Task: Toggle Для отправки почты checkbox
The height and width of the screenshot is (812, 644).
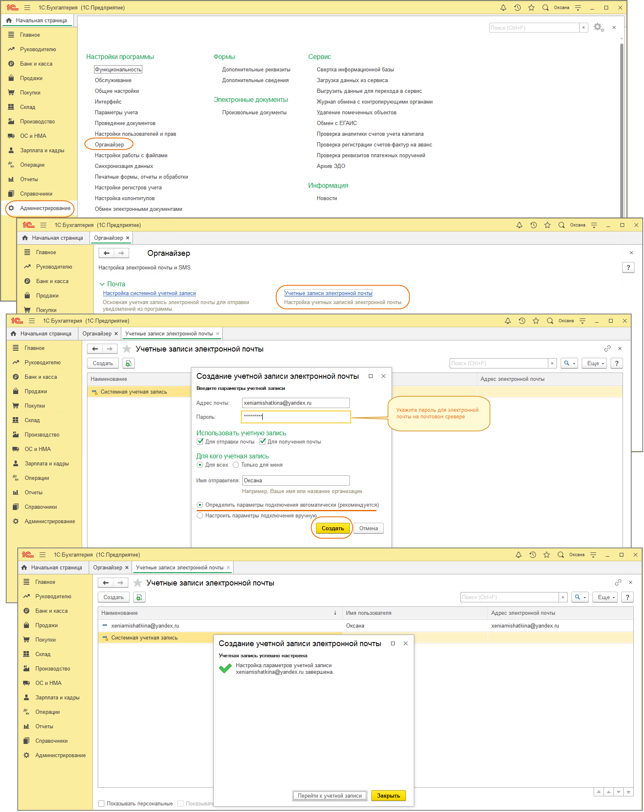Action: (x=200, y=441)
